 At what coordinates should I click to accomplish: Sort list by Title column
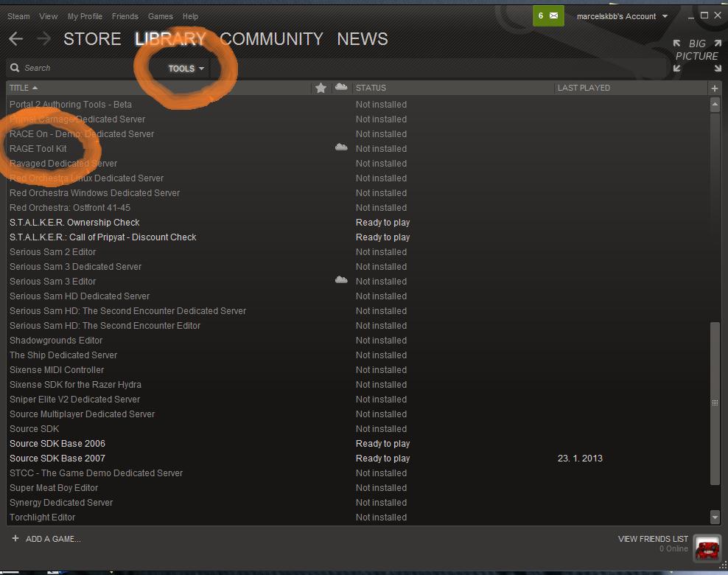(22, 88)
